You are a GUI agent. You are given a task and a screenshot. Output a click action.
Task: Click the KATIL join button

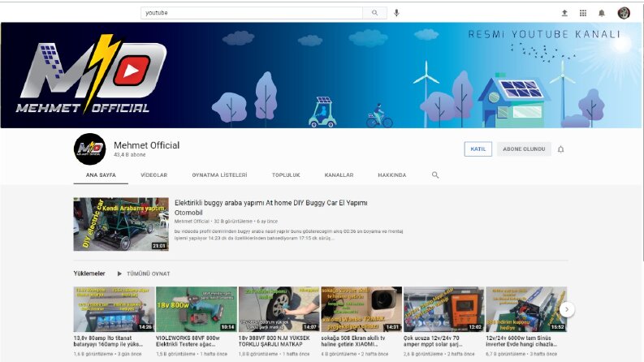[478, 149]
